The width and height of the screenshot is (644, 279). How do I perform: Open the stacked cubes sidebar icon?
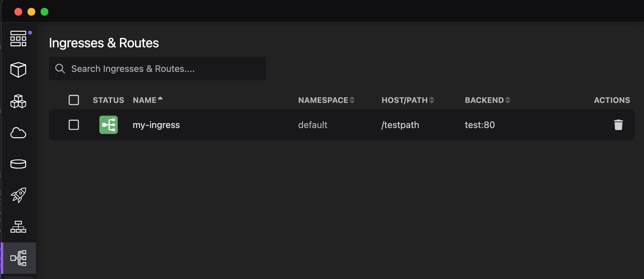[x=18, y=101]
